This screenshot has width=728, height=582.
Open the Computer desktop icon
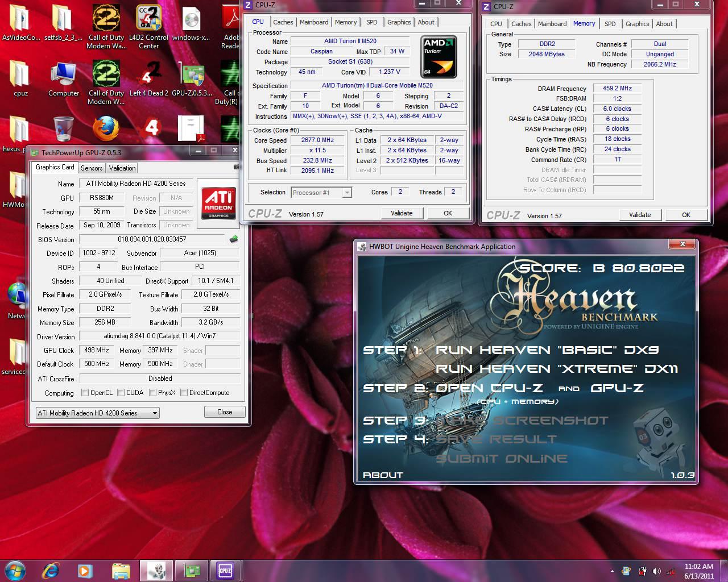point(64,78)
